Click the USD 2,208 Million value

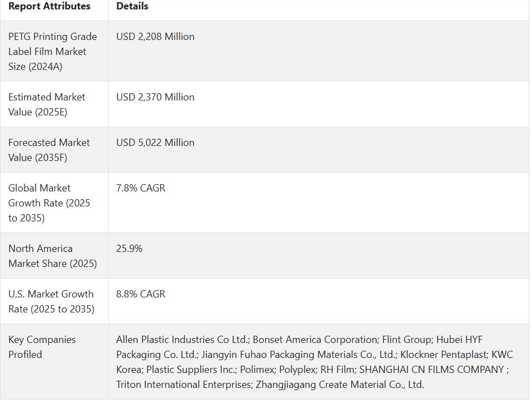point(155,36)
